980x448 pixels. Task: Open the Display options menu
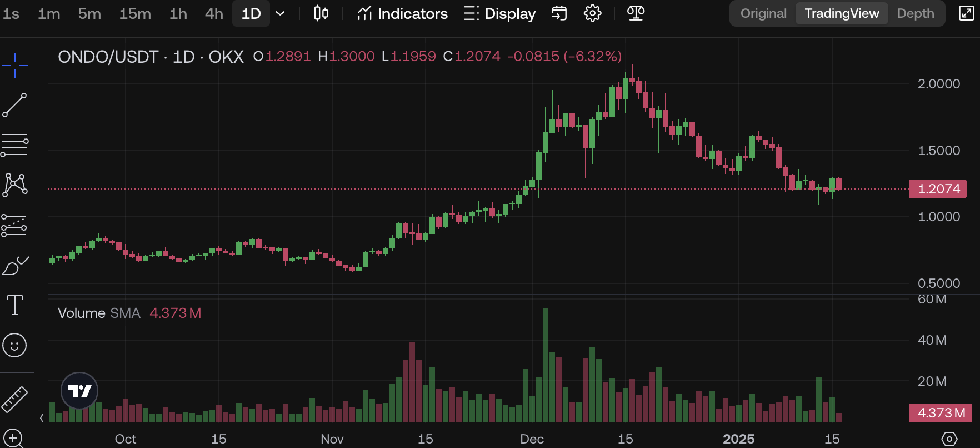click(x=499, y=13)
